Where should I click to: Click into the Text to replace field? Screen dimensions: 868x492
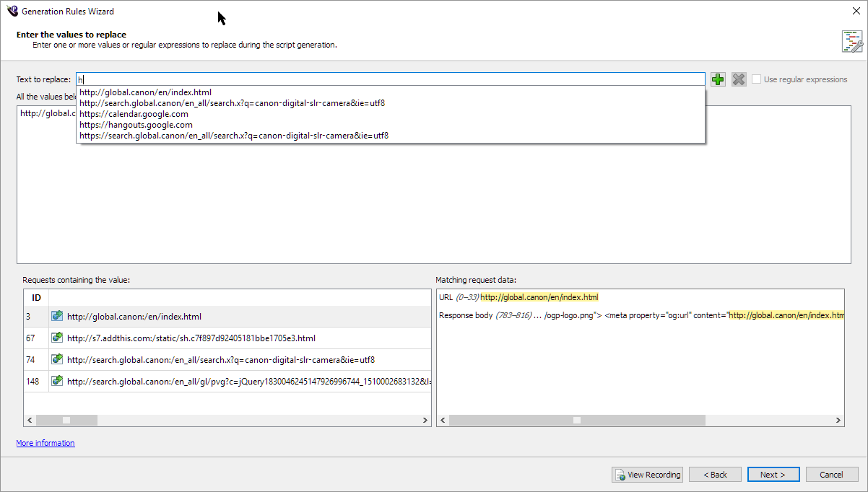click(390, 79)
